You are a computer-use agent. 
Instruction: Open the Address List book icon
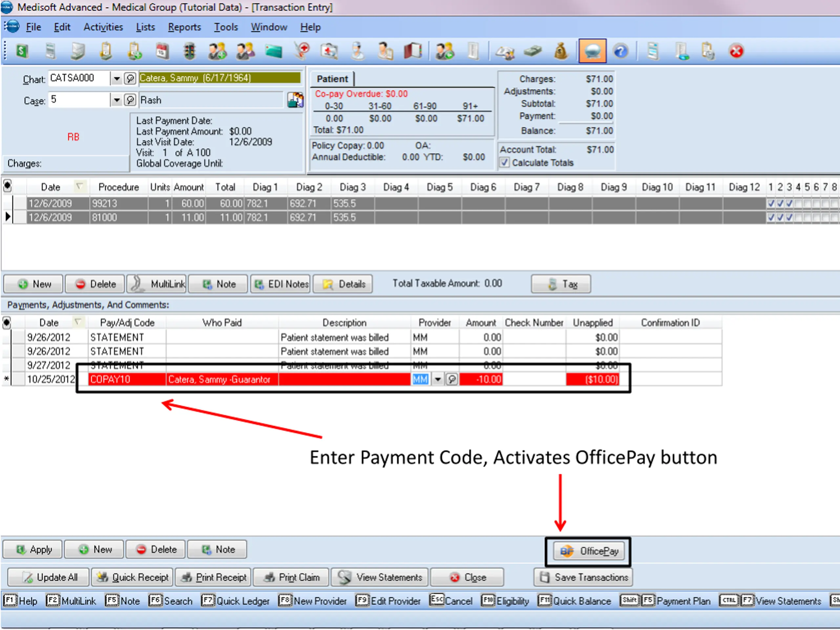(x=413, y=51)
